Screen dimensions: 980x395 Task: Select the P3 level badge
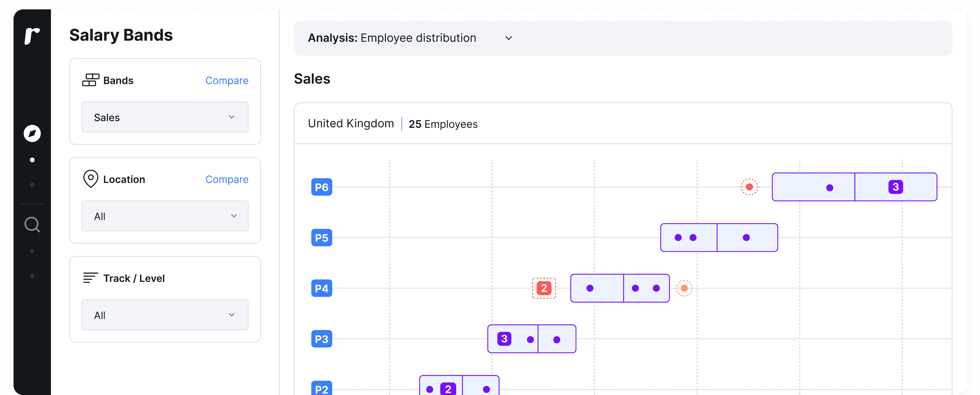321,339
